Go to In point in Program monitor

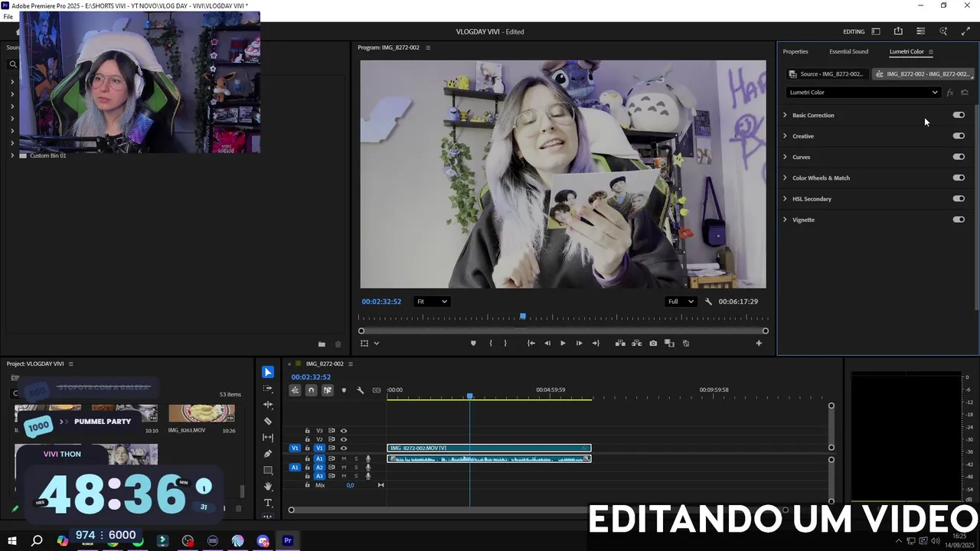[531, 343]
